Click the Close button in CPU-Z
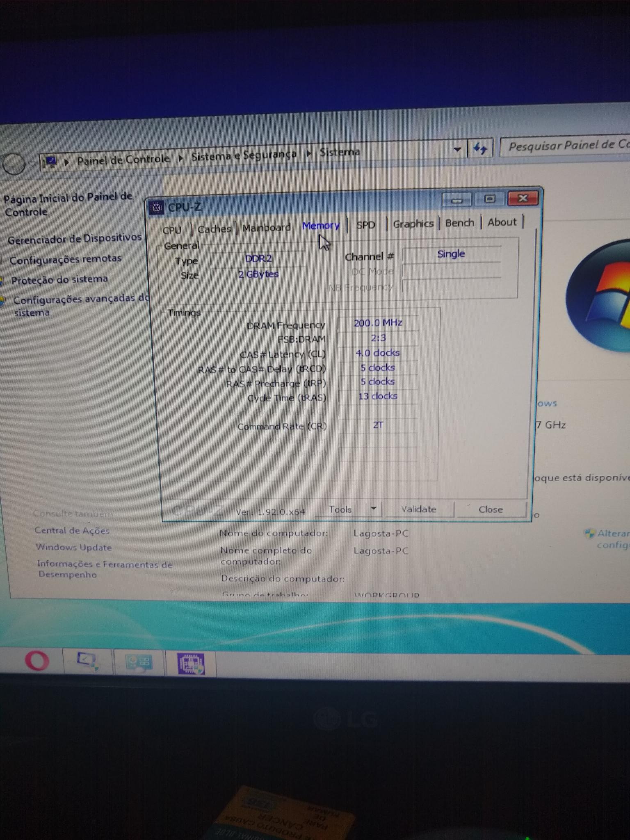Screen dimensions: 630x840 point(491,509)
